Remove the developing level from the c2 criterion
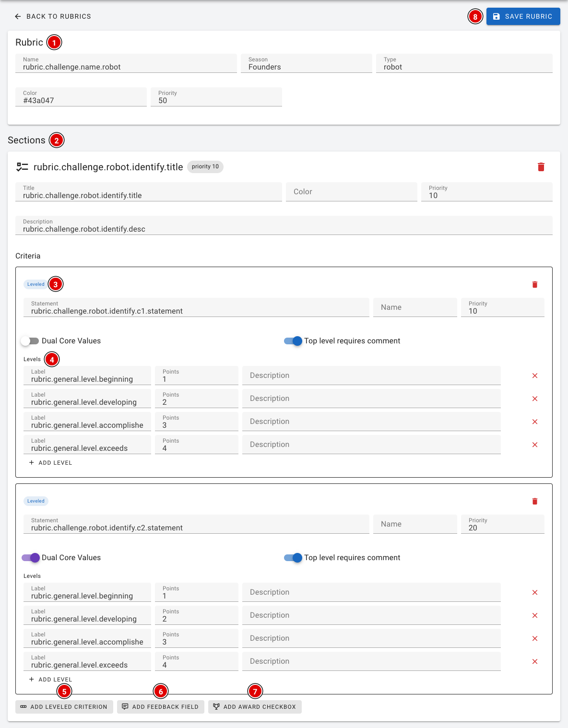This screenshot has height=728, width=568. tap(535, 615)
